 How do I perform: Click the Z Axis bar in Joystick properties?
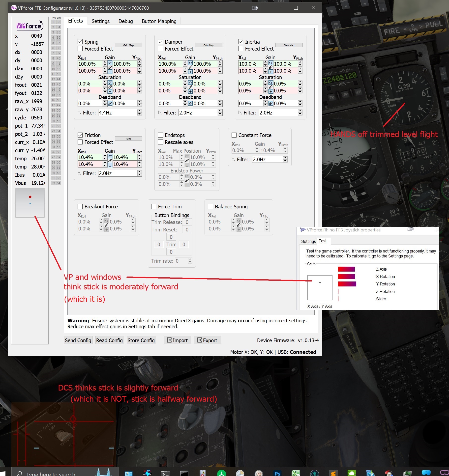[346, 269]
